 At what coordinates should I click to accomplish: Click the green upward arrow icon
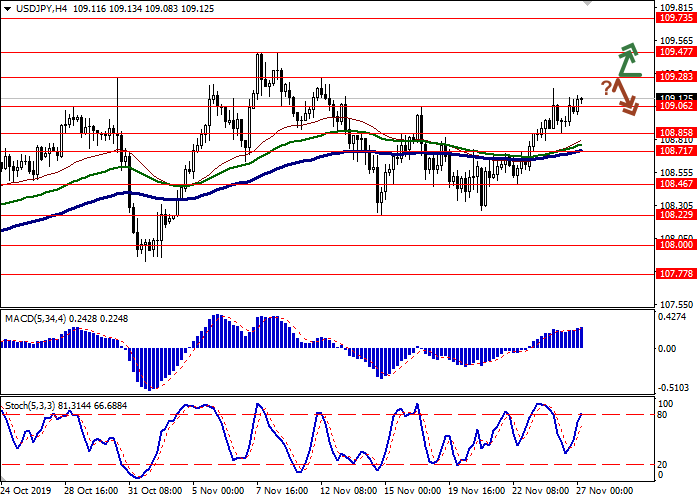(628, 60)
